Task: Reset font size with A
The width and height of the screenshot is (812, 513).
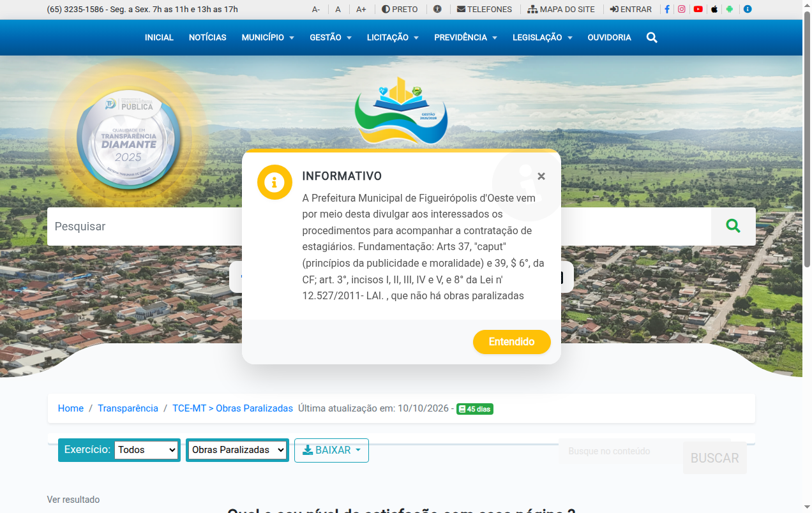Action: (x=338, y=10)
